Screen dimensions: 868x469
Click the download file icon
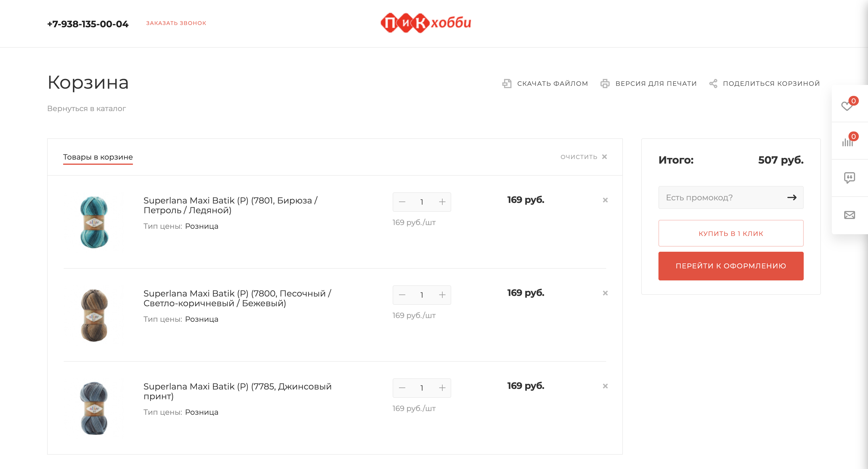click(x=507, y=83)
